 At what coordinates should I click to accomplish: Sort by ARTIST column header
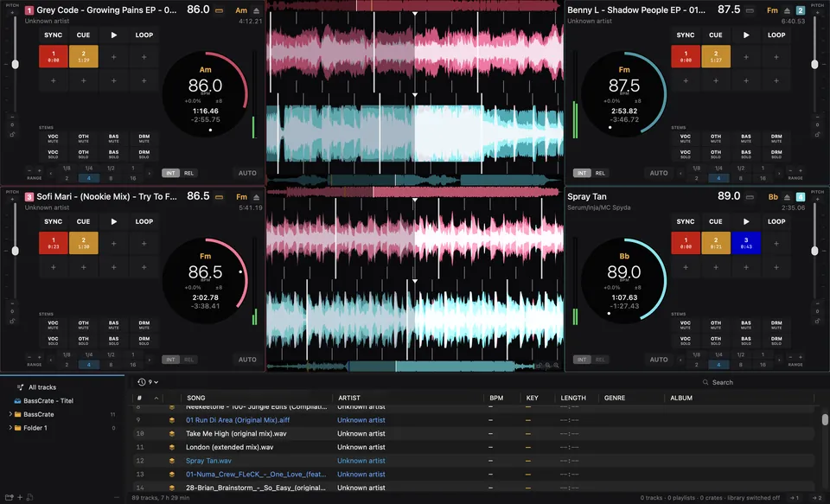(x=348, y=399)
